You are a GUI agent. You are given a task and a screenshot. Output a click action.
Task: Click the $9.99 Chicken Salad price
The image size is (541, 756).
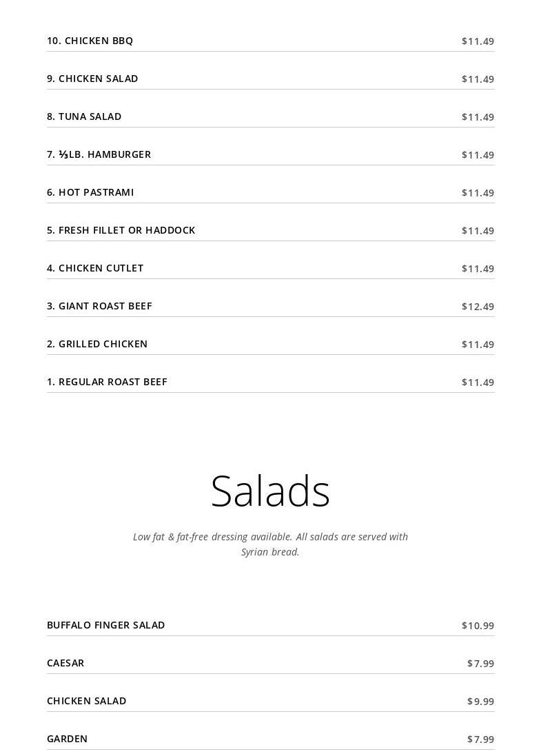coord(480,702)
